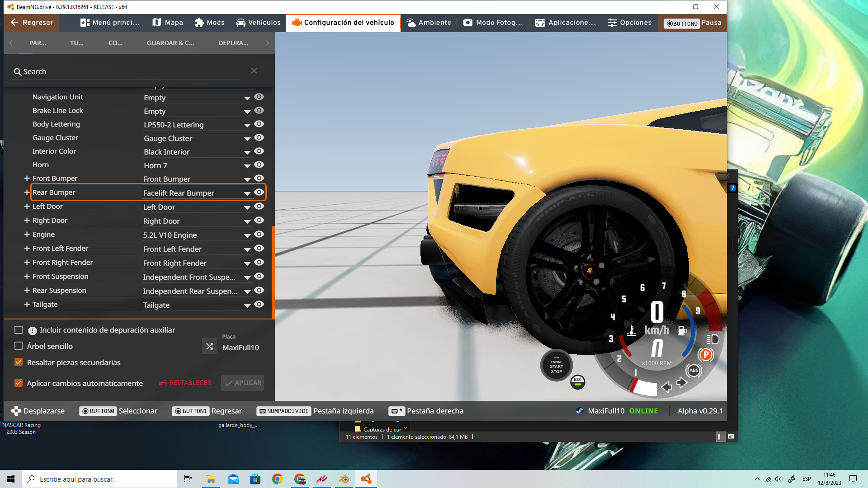Toggle visibility eye for Front Right Fender
Viewport: 868px width, 488px height.
(259, 262)
